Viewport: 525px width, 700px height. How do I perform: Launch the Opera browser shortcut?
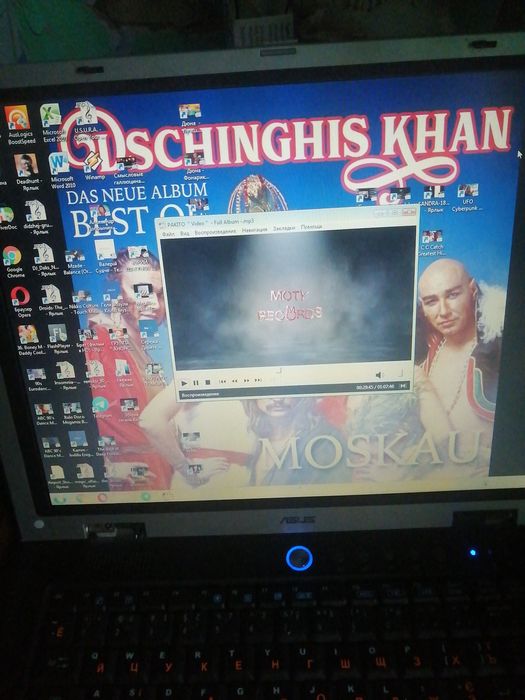[21, 302]
